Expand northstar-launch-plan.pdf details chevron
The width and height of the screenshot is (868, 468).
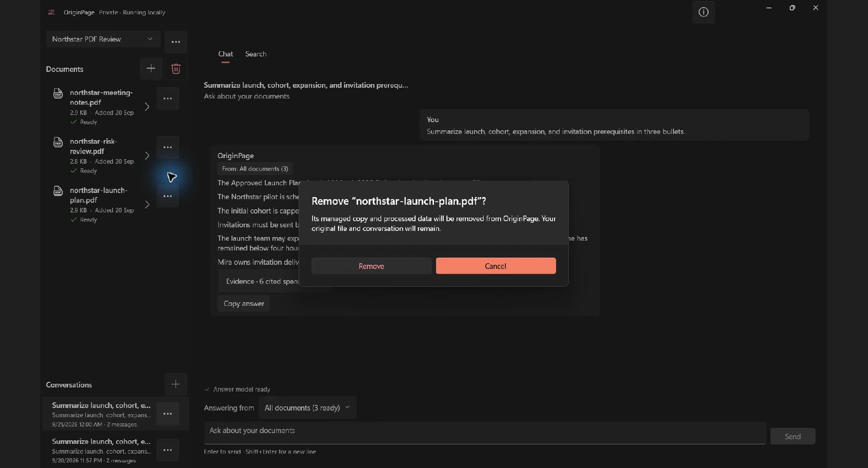click(146, 205)
